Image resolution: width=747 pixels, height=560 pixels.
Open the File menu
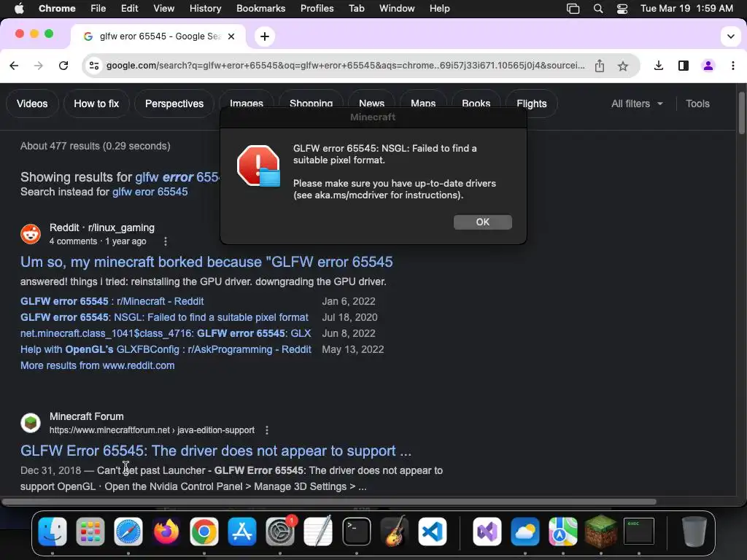click(98, 9)
